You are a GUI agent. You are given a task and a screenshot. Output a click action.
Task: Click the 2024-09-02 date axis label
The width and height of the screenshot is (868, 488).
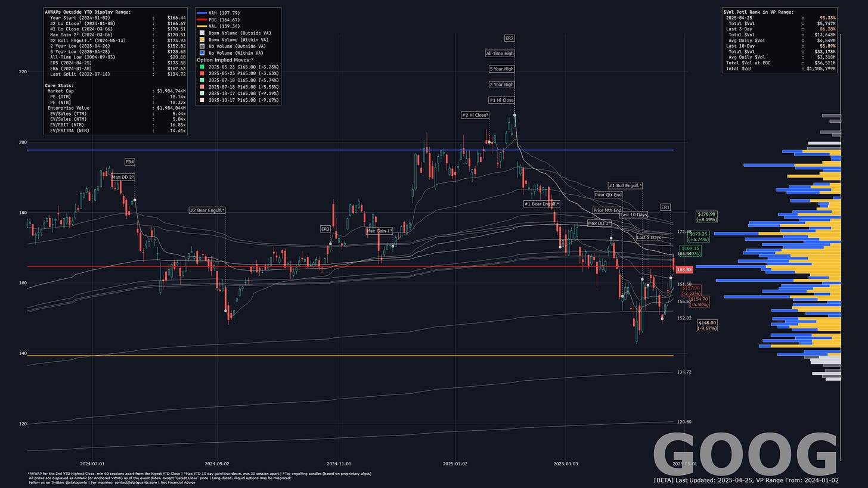217,463
